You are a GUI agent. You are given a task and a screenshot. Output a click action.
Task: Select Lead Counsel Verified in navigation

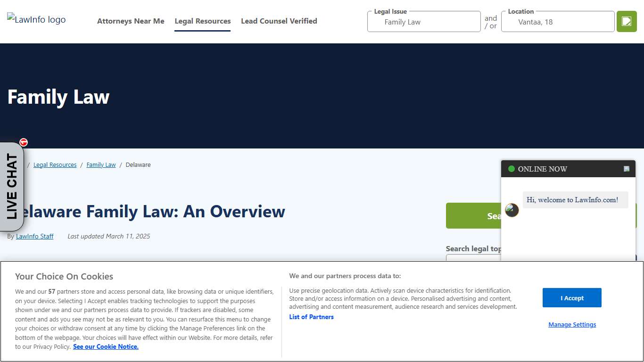[x=279, y=21]
